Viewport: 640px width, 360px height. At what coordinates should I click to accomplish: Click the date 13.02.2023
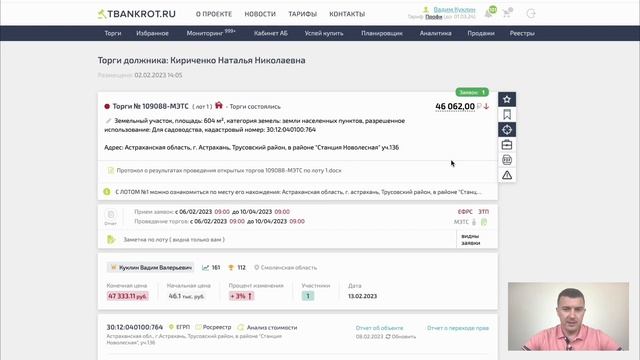pyautogui.click(x=362, y=296)
